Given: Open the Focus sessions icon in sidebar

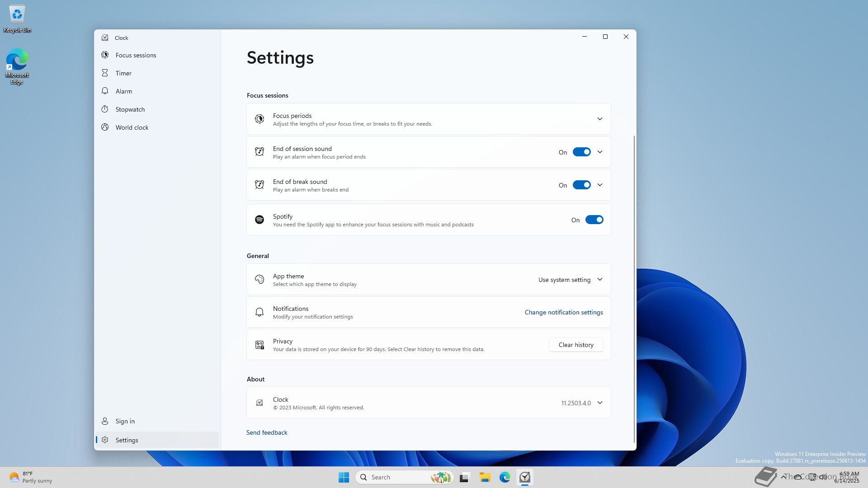Looking at the screenshot, I should click(x=105, y=55).
